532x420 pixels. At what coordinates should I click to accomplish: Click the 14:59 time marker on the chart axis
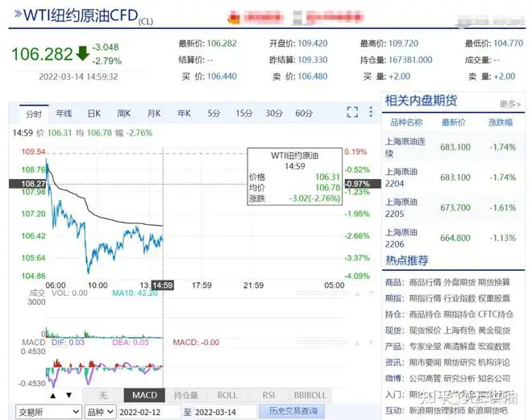[163, 285]
